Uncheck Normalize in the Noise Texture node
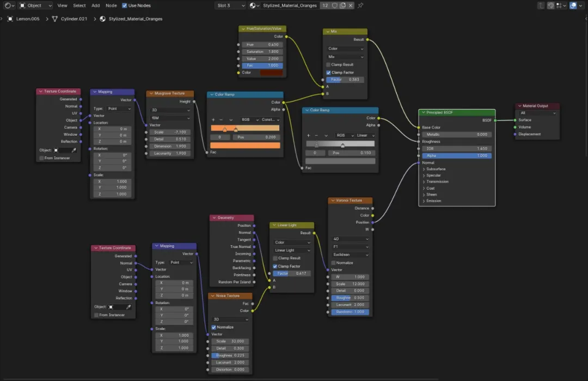Viewport: 588px width, 381px height. click(214, 328)
